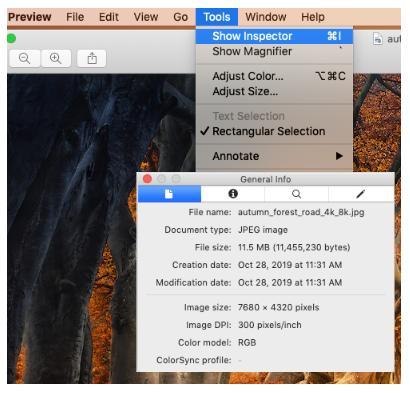The width and height of the screenshot is (410, 393).
Task: Click the share toolbar button
Action: pos(92,59)
